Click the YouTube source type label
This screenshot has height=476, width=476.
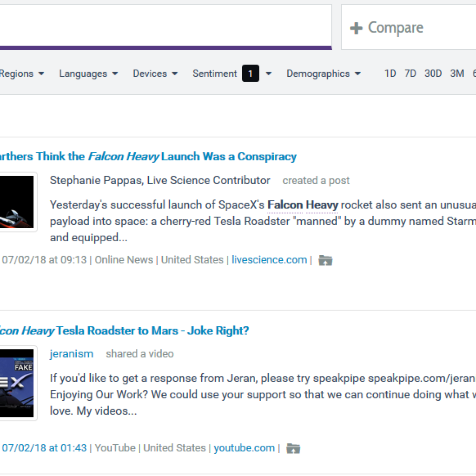tap(115, 448)
